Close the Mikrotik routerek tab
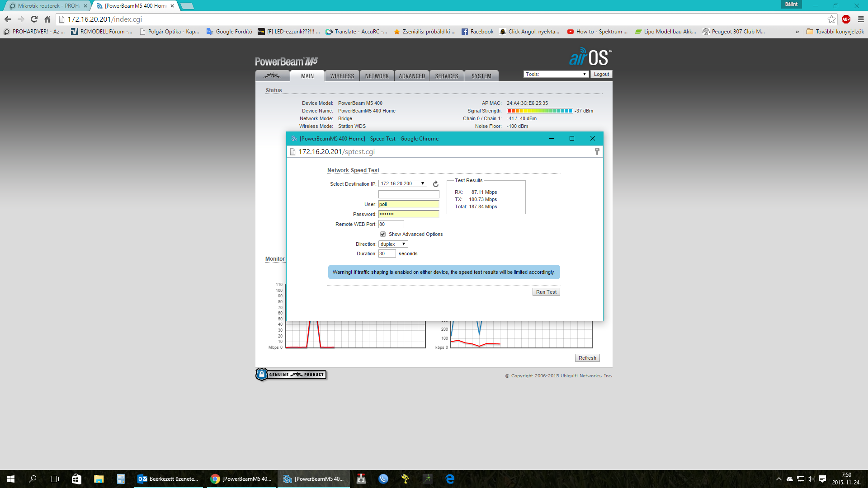This screenshot has width=868, height=488. pos(85,6)
